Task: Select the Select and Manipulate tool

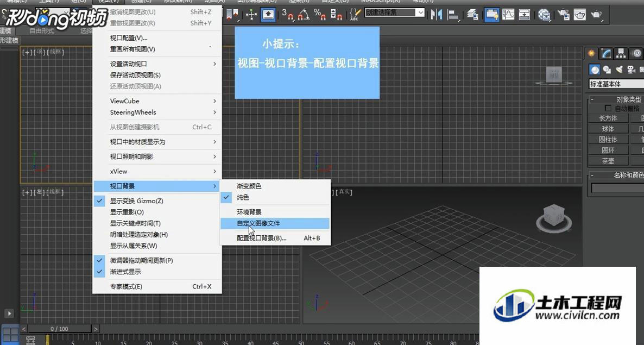Action: coord(251,14)
